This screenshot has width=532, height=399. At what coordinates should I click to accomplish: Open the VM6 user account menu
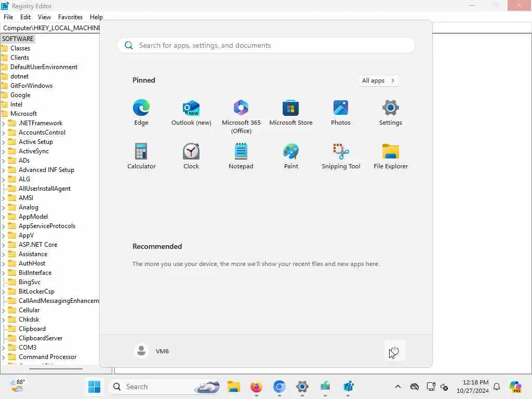pyautogui.click(x=152, y=351)
